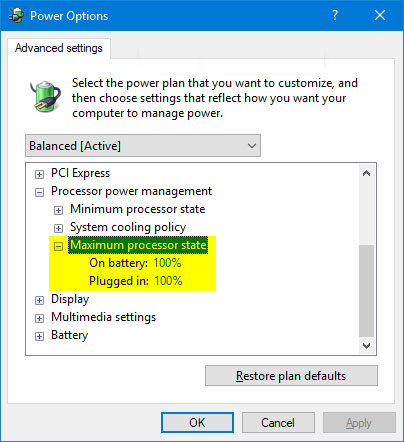Collapse Maximum processor state
The height and width of the screenshot is (442, 404).
tap(58, 246)
